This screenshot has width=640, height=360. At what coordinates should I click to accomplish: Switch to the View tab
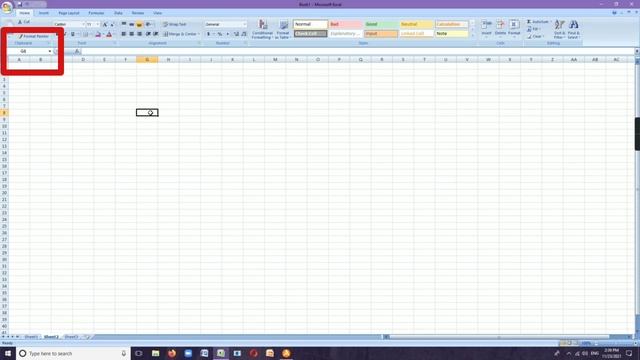pyautogui.click(x=158, y=13)
